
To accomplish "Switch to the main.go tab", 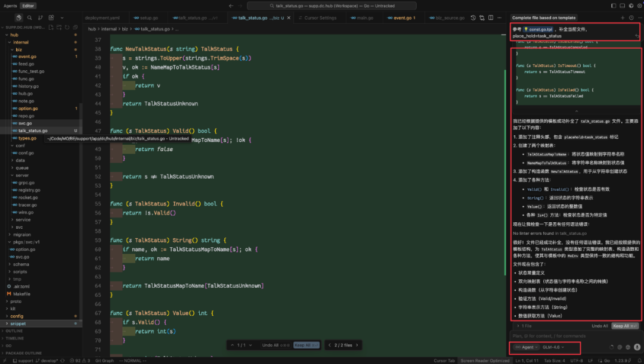I will (363, 18).
